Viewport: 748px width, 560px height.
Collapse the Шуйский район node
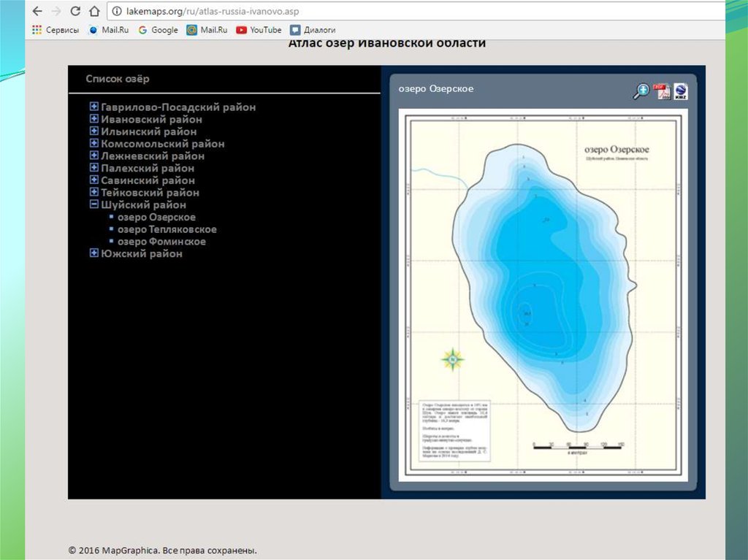tap(94, 204)
